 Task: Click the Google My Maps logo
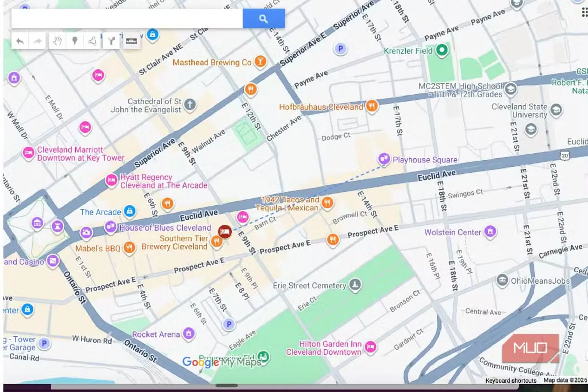[222, 362]
